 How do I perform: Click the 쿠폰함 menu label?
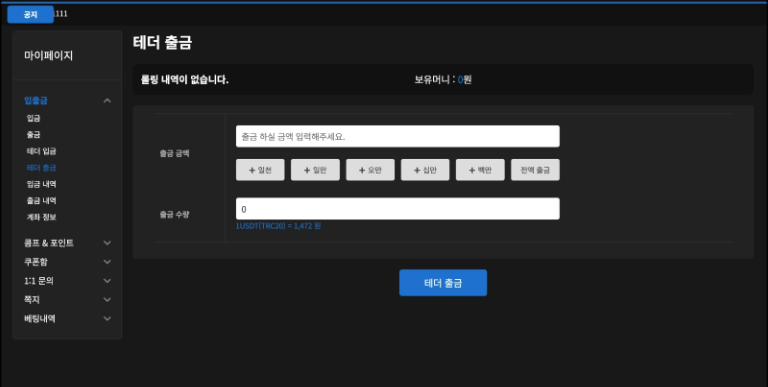pyautogui.click(x=36, y=262)
